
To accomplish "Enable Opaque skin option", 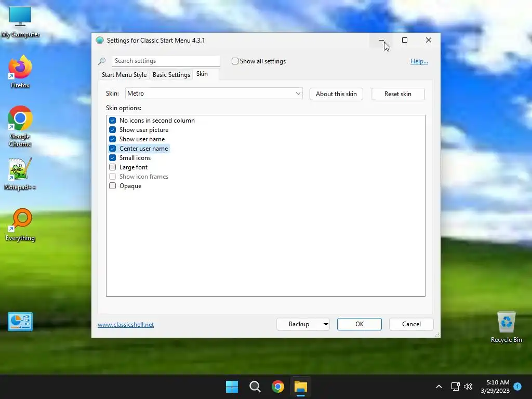I will coord(112,185).
